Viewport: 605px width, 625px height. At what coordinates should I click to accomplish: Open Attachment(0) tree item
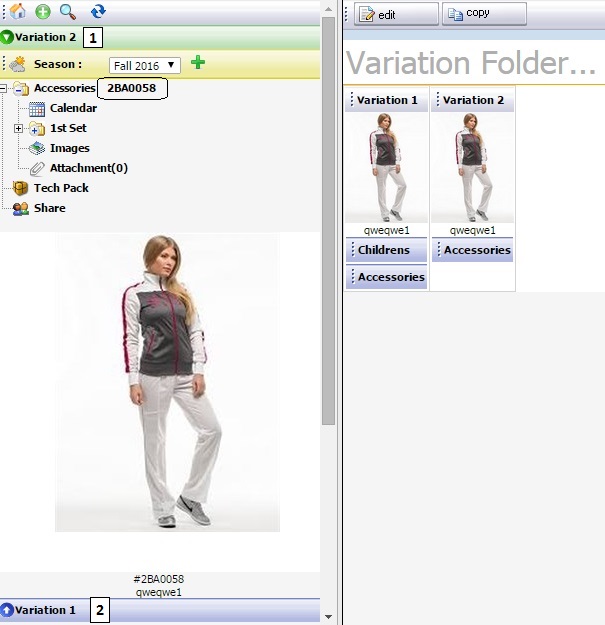[89, 168]
